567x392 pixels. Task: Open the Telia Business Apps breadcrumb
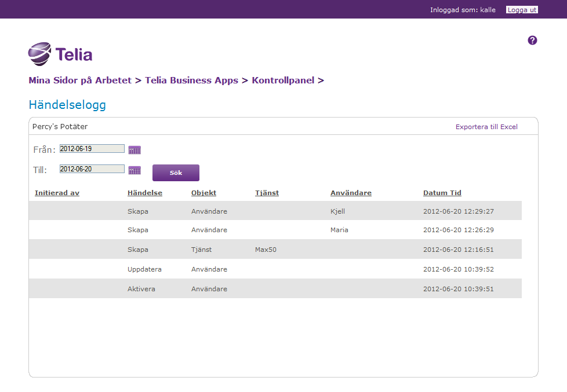[192, 80]
